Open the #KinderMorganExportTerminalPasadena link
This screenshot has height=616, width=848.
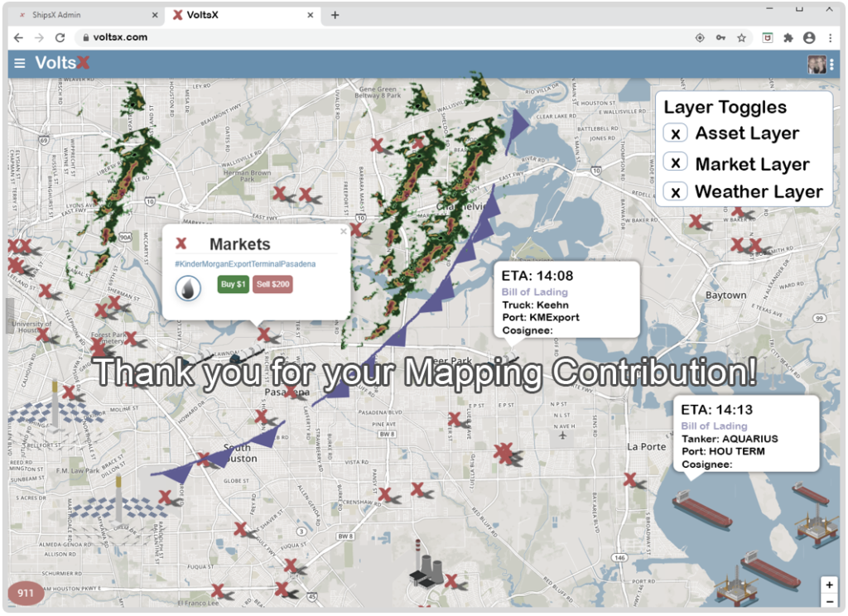[x=245, y=264]
